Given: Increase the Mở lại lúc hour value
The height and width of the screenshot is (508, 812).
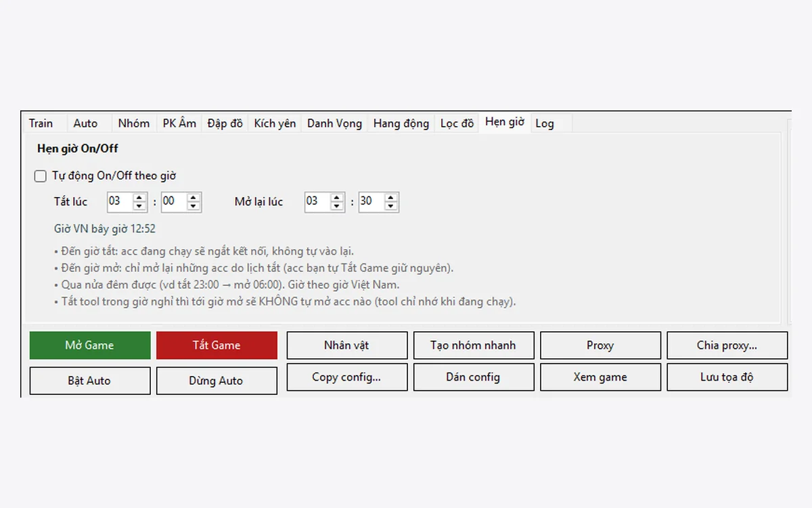Looking at the screenshot, I should click(x=337, y=197).
